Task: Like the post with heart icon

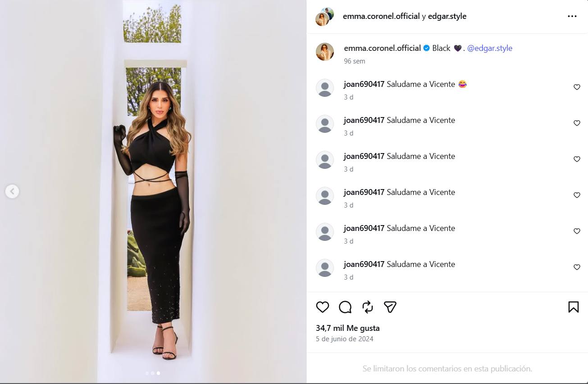Action: pos(323,307)
